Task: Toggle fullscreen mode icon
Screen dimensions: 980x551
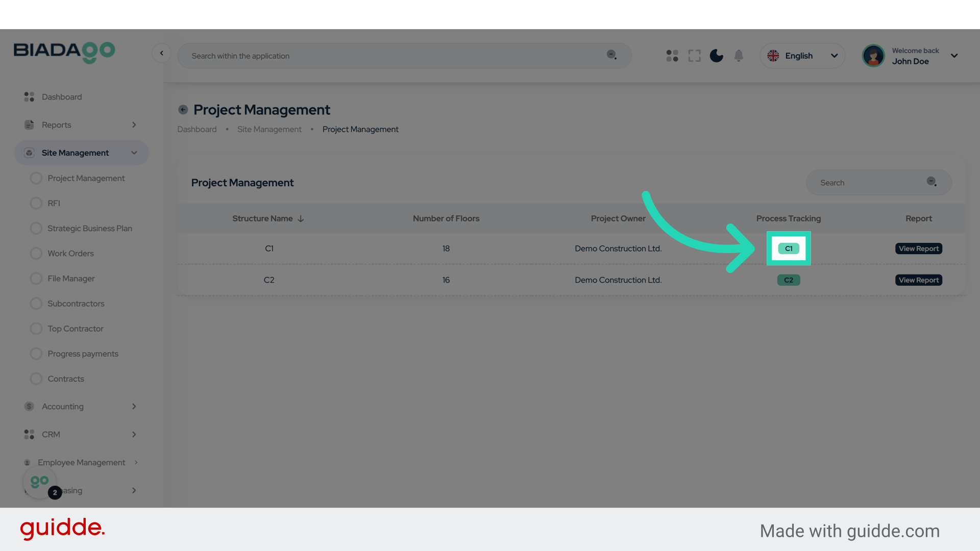Action: click(694, 56)
